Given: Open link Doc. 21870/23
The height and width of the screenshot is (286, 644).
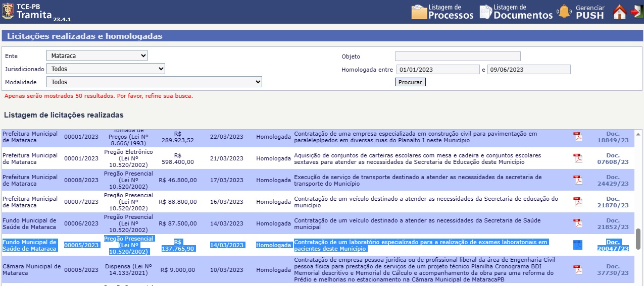Looking at the screenshot, I should (x=613, y=202).
